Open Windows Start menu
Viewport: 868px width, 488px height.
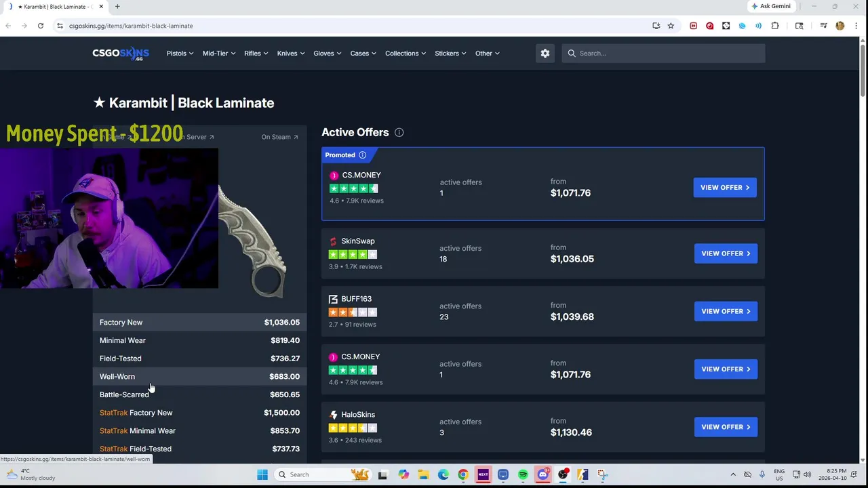[x=262, y=474]
